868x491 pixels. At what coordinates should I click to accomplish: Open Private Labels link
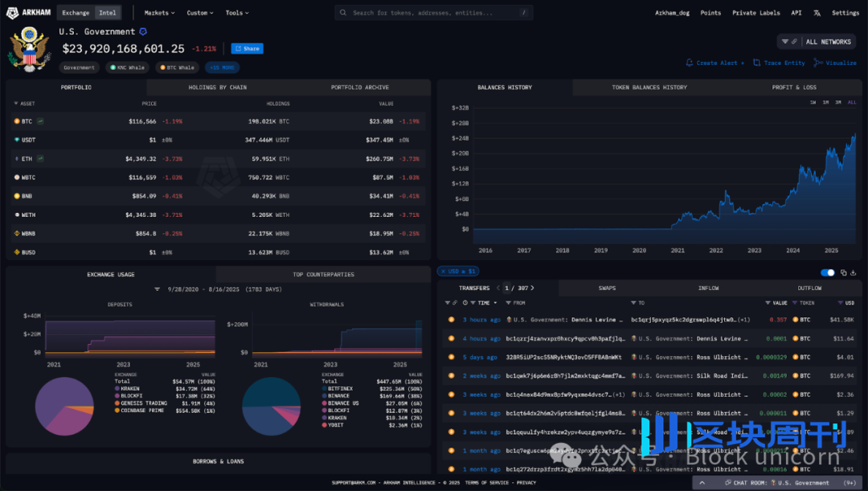(x=755, y=13)
